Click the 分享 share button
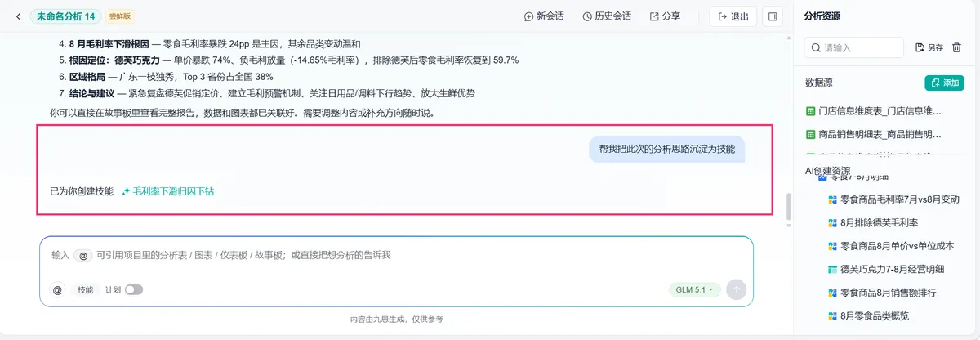This screenshot has height=340, width=980. (x=665, y=16)
